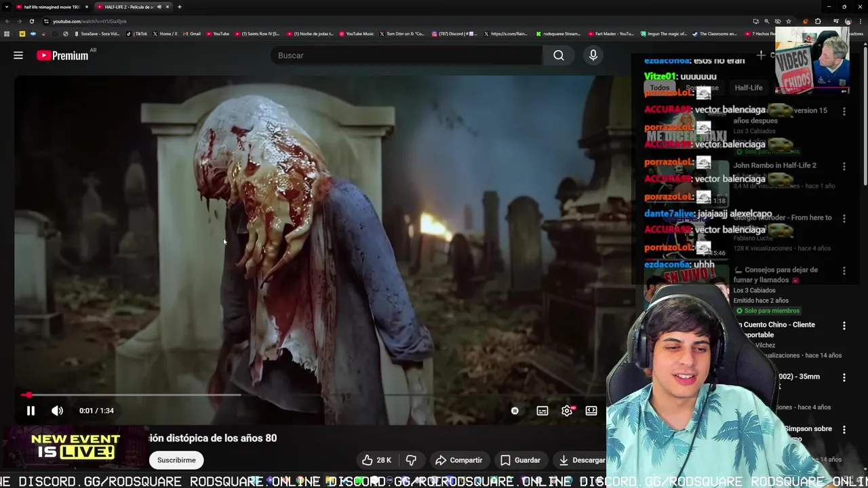868x488 pixels.
Task: Open the YouTube bookmark
Action: tap(218, 34)
